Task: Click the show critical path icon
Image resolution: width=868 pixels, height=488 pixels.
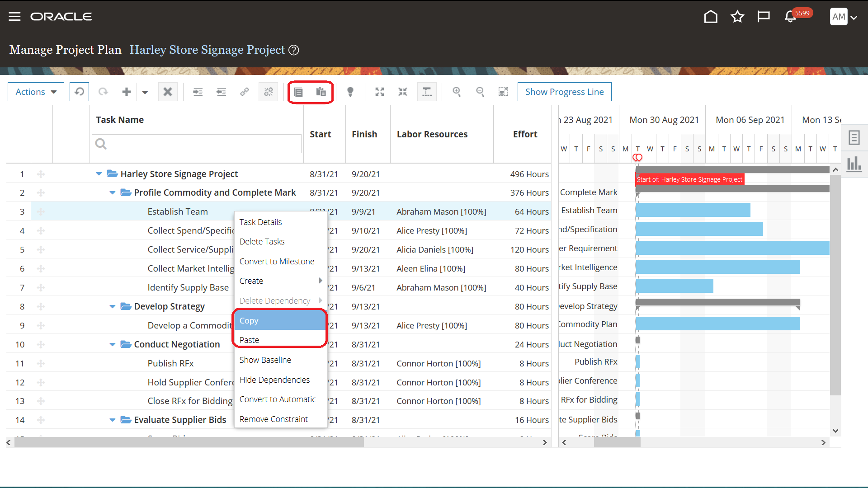Action: pos(427,92)
